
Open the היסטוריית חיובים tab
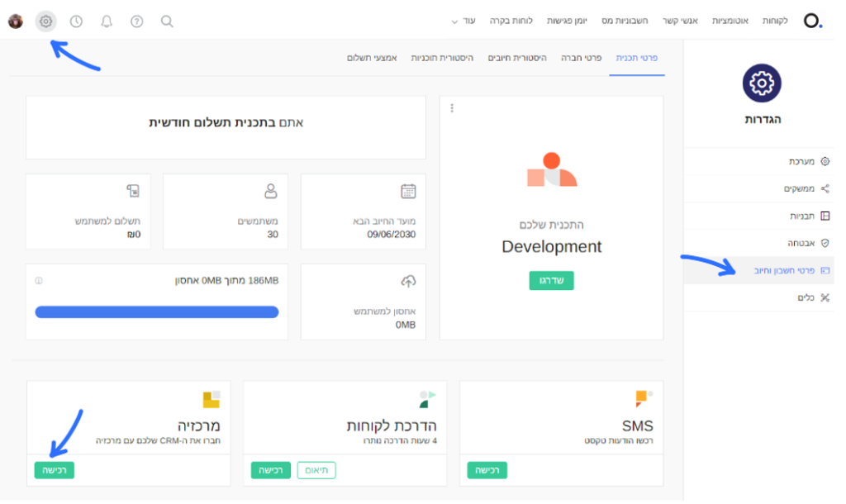click(x=517, y=59)
